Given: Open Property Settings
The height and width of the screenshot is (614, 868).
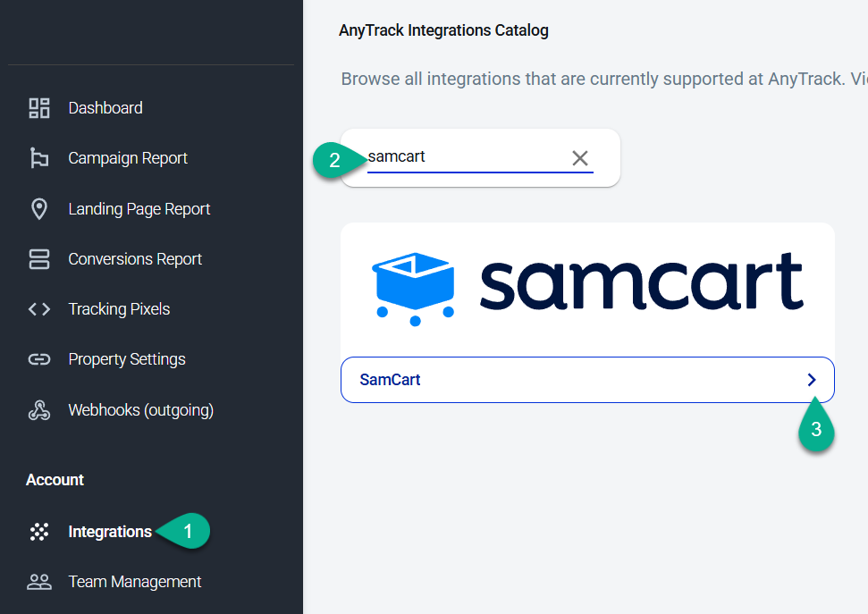Looking at the screenshot, I should [127, 359].
